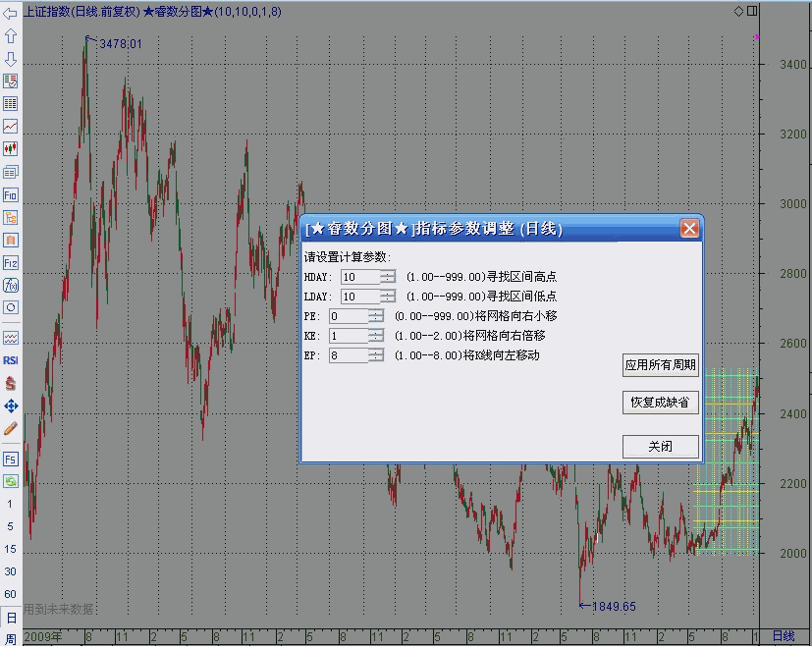The width and height of the screenshot is (812, 650).
Task: Click the 1849.65 low price label
Action: [x=614, y=607]
